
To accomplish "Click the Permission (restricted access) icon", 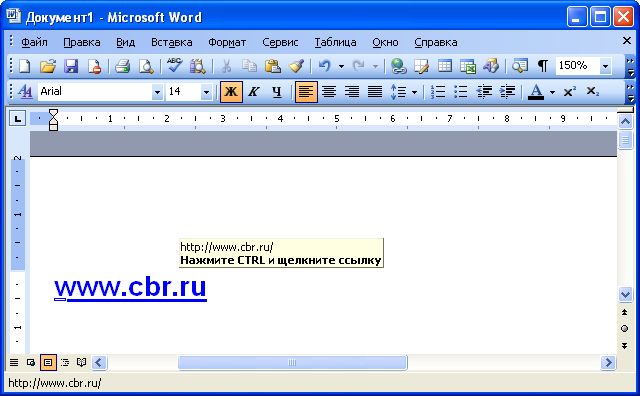I will [x=94, y=66].
